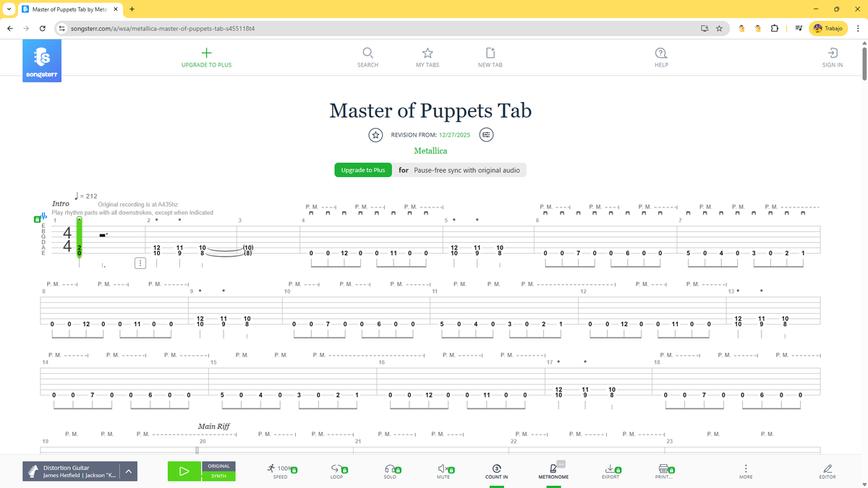Image resolution: width=868 pixels, height=488 pixels.
Task: Switch audio source to Original
Action: click(218, 466)
